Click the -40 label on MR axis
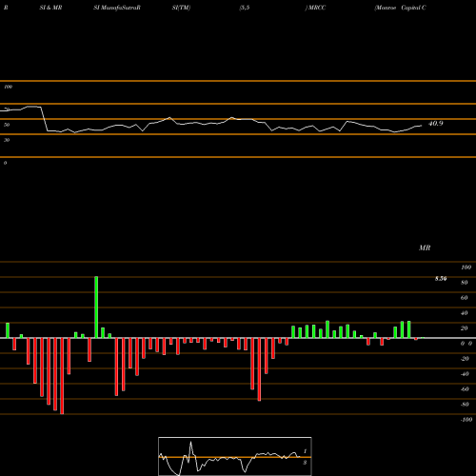Screen dimensions: 476x476 point(465,374)
